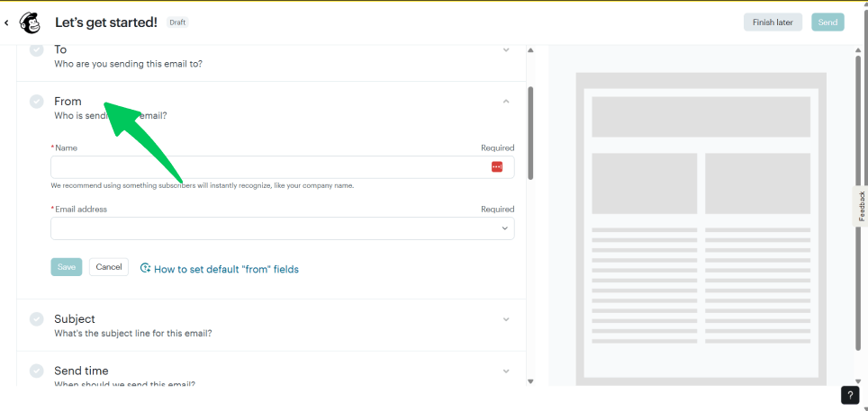Click the Send time section heading
The width and height of the screenshot is (868, 411).
(x=81, y=371)
